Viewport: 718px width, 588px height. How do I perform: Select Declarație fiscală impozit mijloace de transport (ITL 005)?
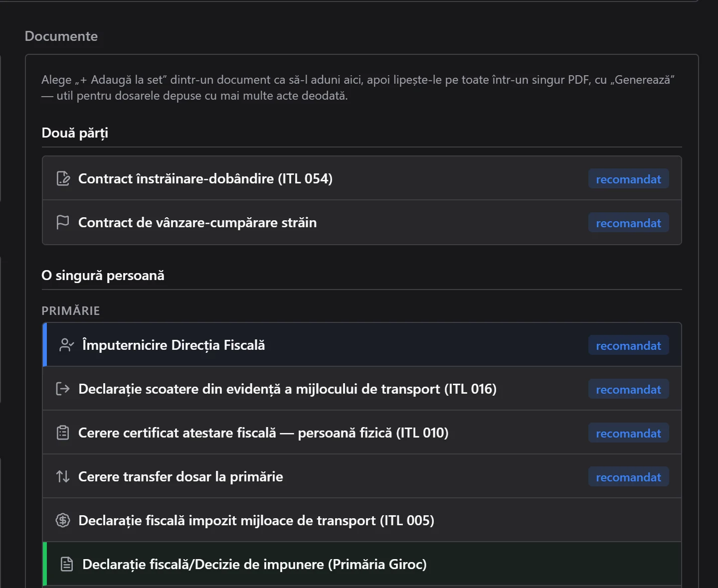pos(362,520)
